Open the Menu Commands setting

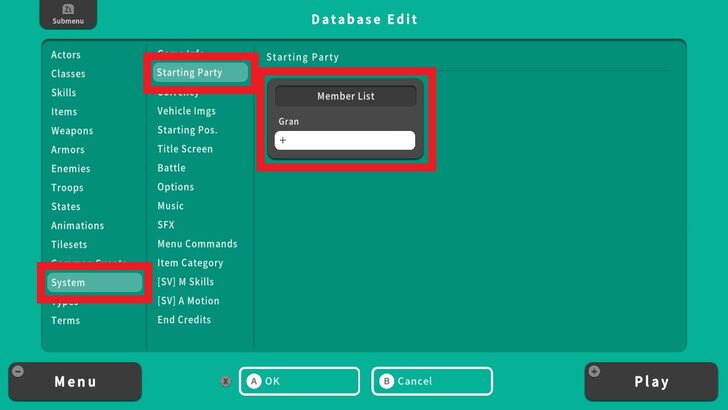(x=197, y=244)
